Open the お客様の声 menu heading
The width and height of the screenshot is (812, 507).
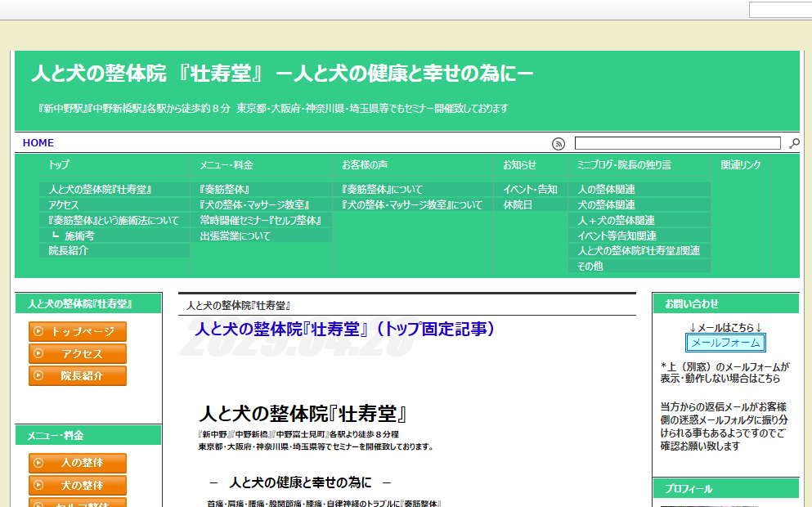click(365, 165)
